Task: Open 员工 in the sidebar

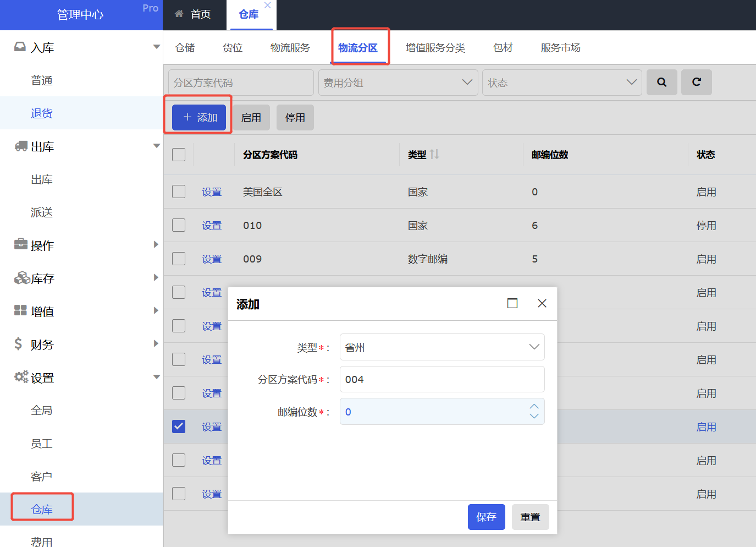Action: tap(42, 444)
